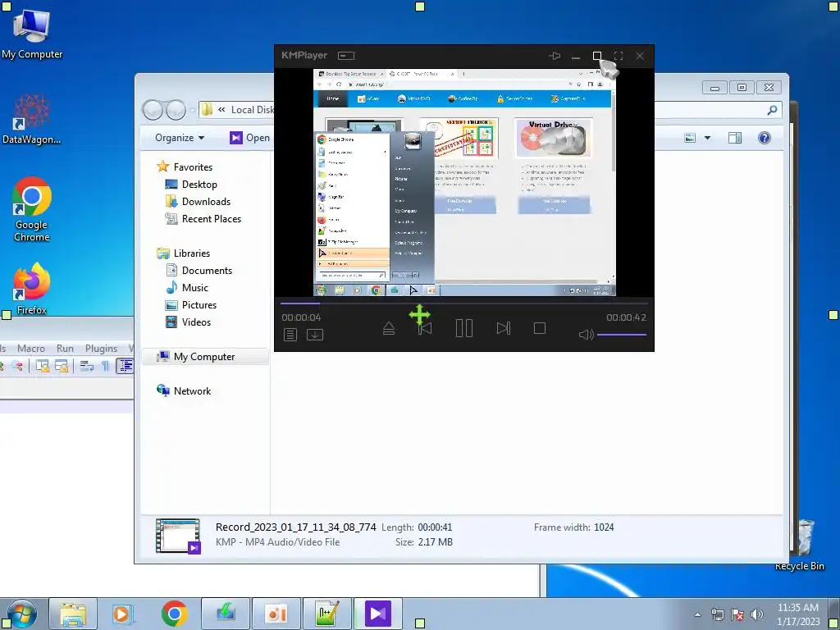Pause the video in KMPlayer
This screenshot has width=840, height=630.
click(x=464, y=328)
